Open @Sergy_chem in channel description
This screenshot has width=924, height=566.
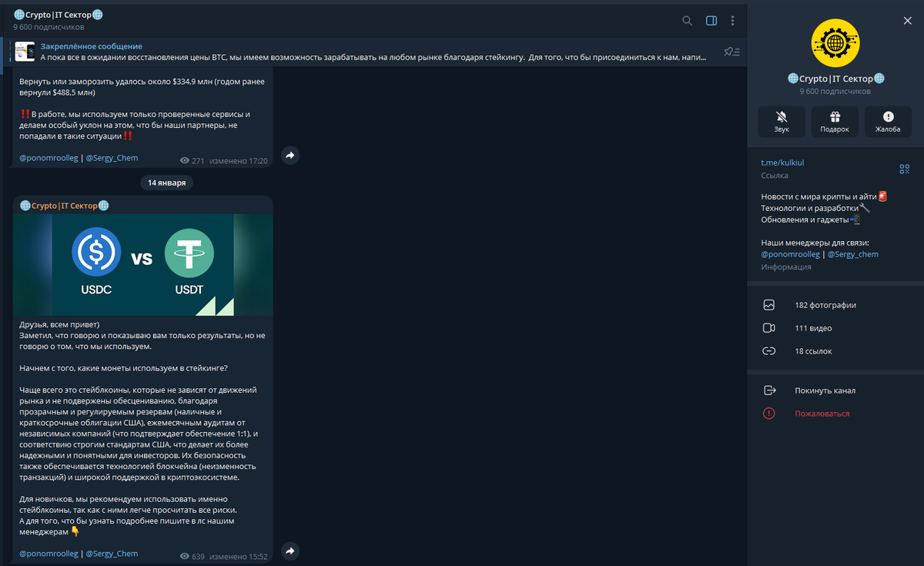pyautogui.click(x=853, y=254)
